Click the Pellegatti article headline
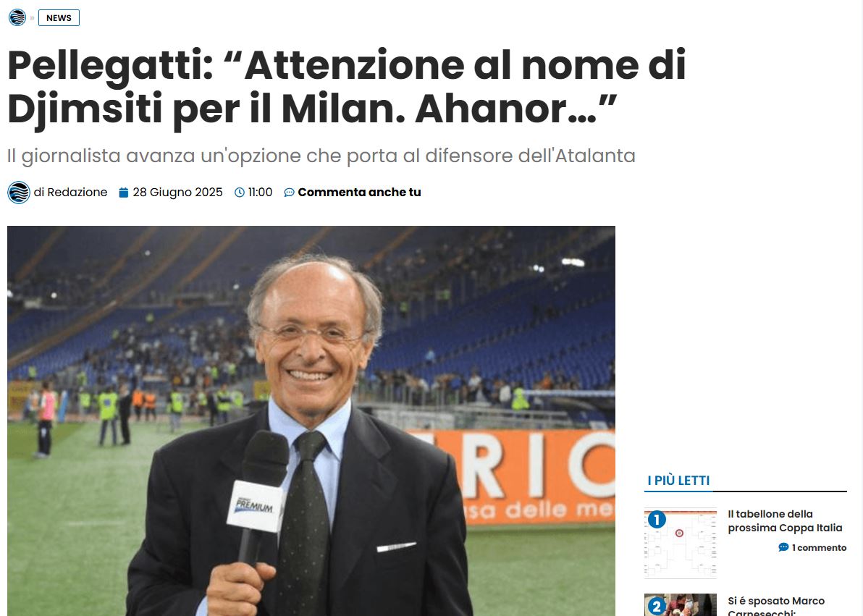863x616 pixels. click(347, 88)
